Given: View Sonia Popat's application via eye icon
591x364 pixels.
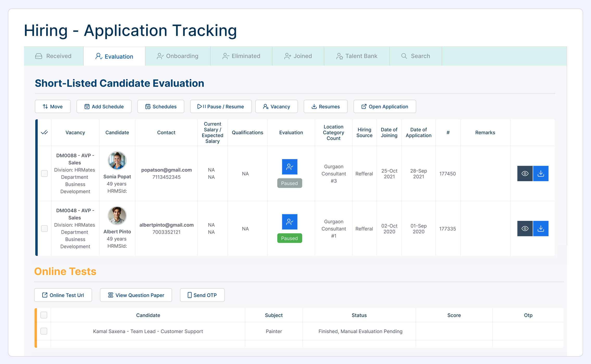Looking at the screenshot, I should pyautogui.click(x=525, y=173).
